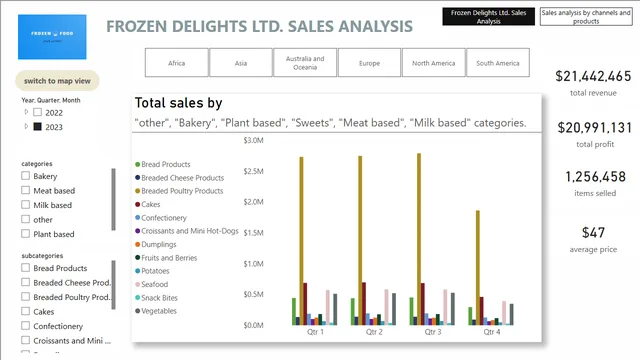
Task: Select Snack Bites legend marker
Action: pyautogui.click(x=138, y=298)
